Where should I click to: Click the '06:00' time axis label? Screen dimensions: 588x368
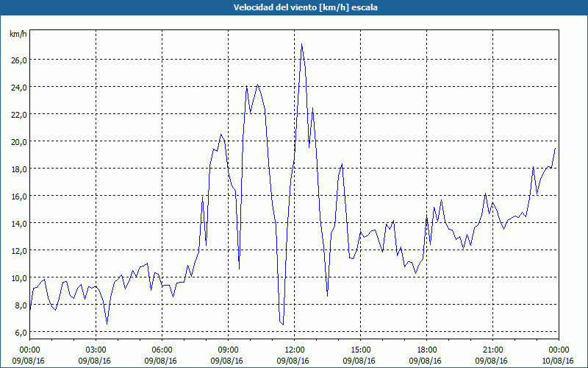[162, 350]
